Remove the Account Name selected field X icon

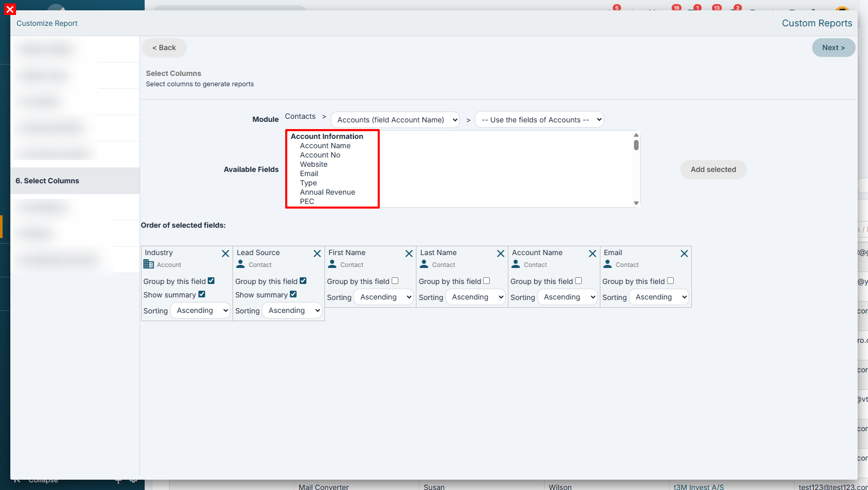click(x=593, y=254)
